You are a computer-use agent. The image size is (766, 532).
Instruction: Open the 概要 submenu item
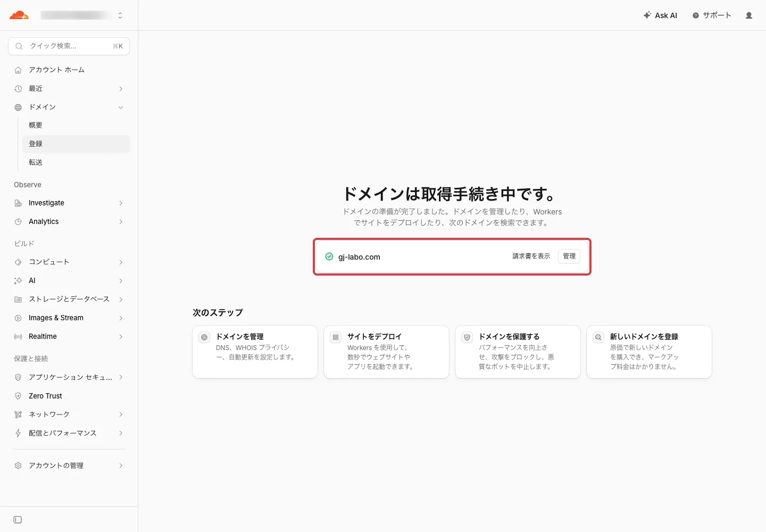tap(76, 126)
